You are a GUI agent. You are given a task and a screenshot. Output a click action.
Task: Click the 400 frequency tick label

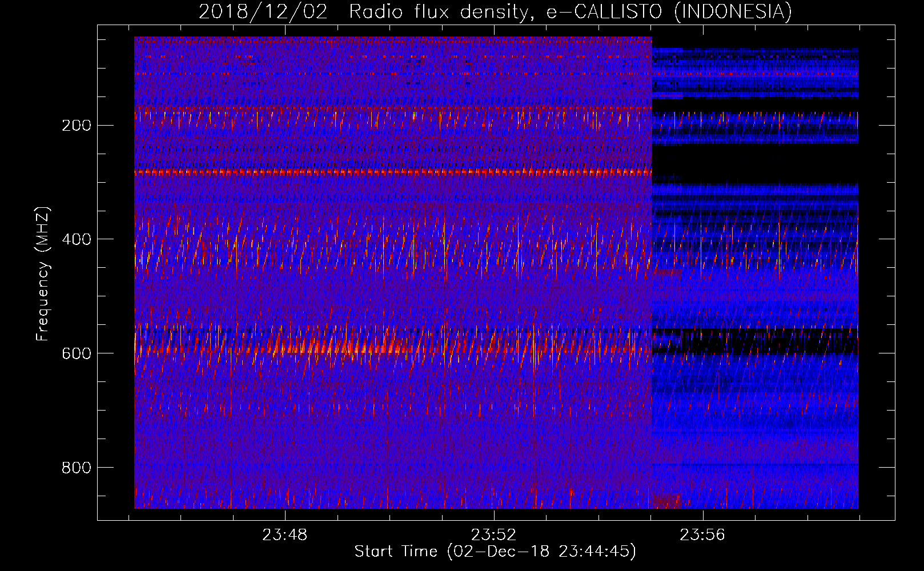(77, 239)
